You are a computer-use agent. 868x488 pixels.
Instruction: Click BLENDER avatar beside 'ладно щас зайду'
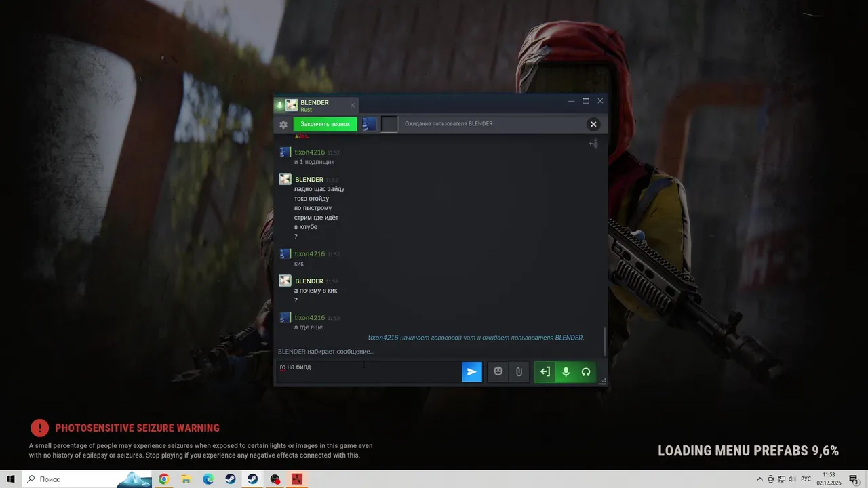pyautogui.click(x=285, y=179)
